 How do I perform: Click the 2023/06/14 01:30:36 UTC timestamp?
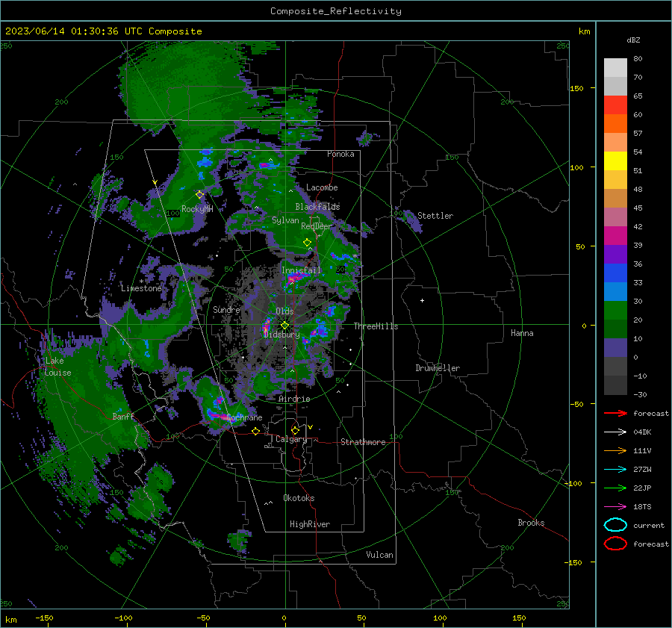click(x=103, y=31)
